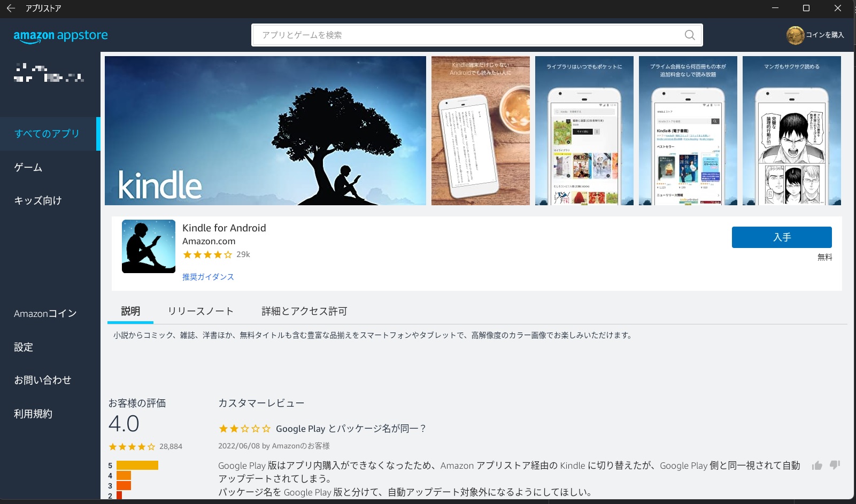
Task: Open the large Kindle banner image
Action: click(265, 130)
